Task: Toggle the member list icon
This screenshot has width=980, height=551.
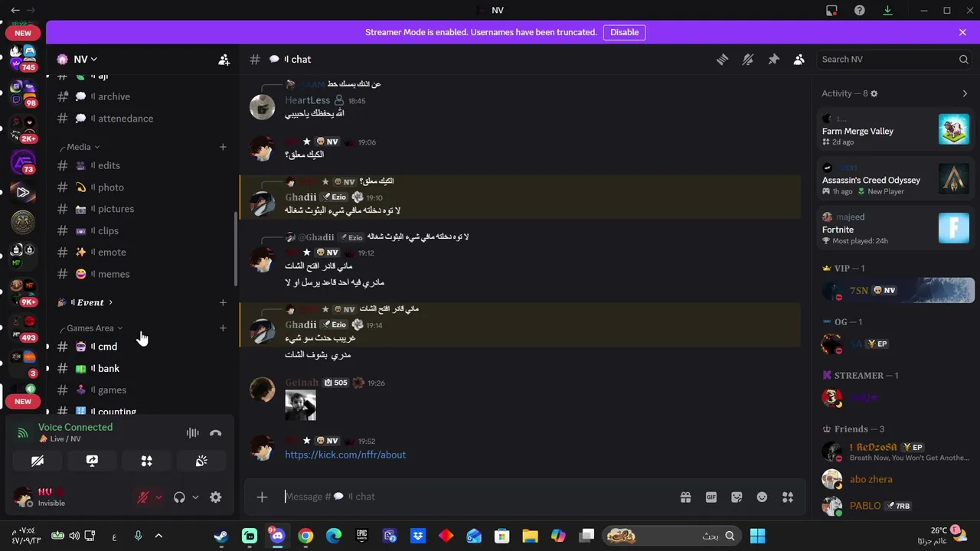Action: [799, 60]
